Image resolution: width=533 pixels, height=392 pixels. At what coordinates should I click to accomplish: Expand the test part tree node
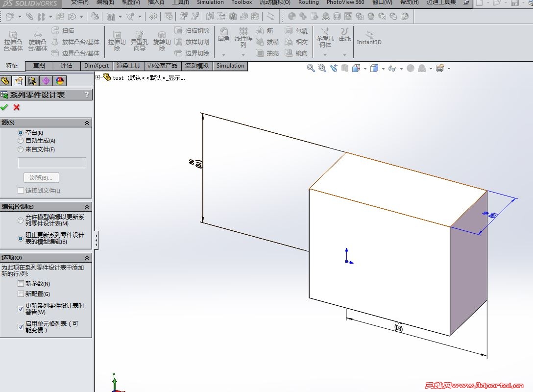click(x=98, y=77)
